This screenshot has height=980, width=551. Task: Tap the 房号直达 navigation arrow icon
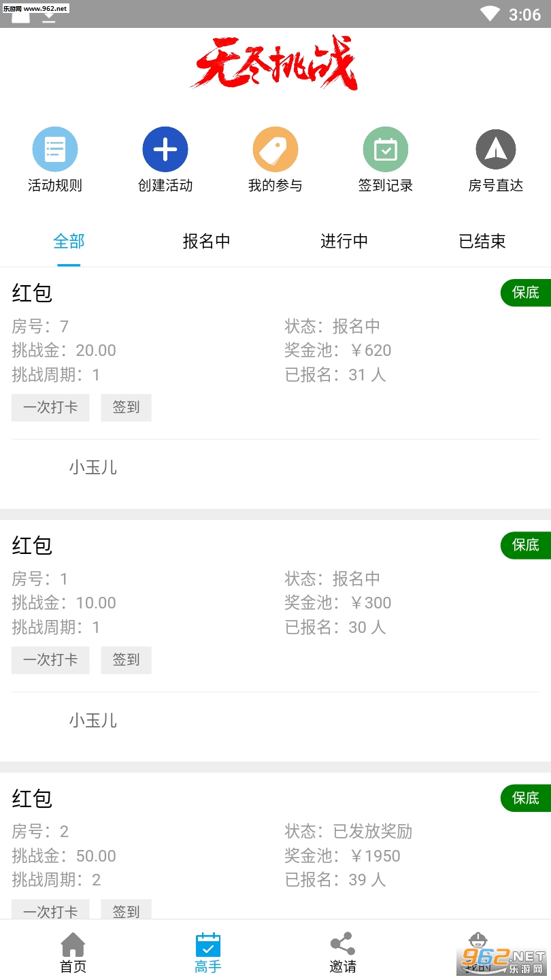pyautogui.click(x=496, y=149)
